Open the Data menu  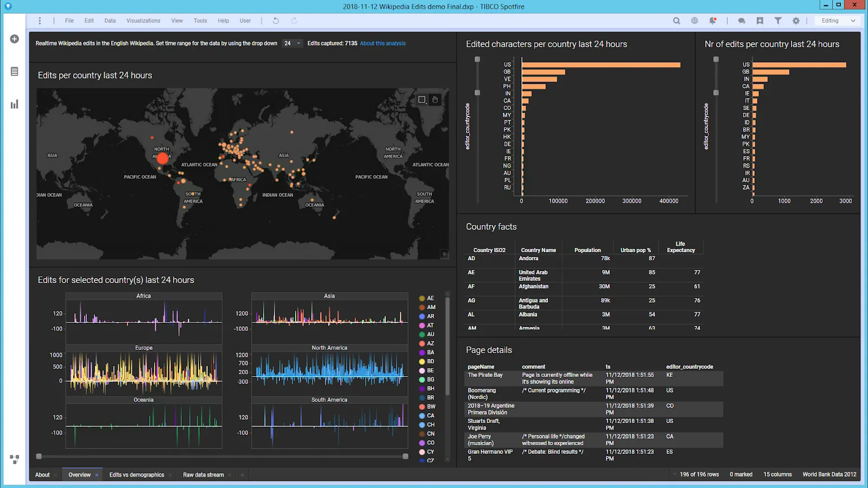click(x=110, y=21)
